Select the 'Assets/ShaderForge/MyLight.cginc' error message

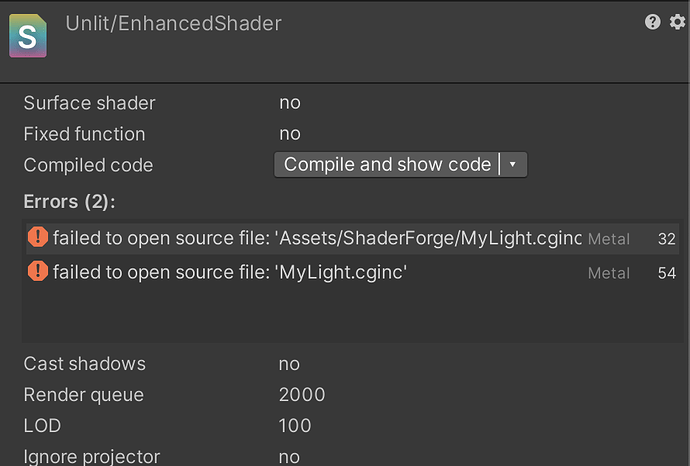(x=317, y=238)
